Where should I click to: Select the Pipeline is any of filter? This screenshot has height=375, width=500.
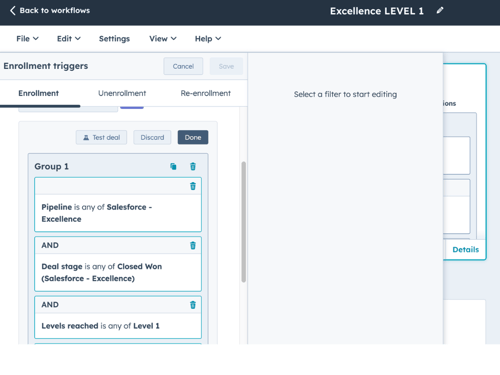coord(118,204)
